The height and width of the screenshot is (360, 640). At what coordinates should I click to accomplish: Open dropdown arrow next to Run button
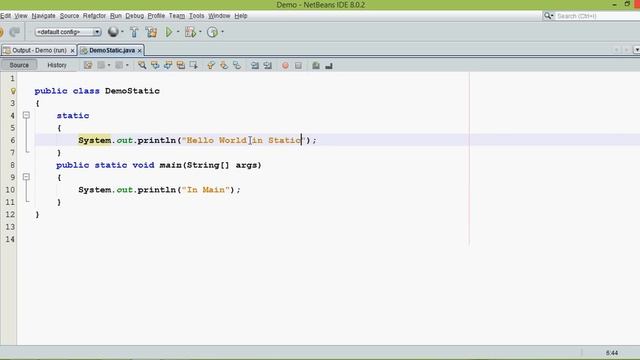pyautogui.click(x=178, y=32)
